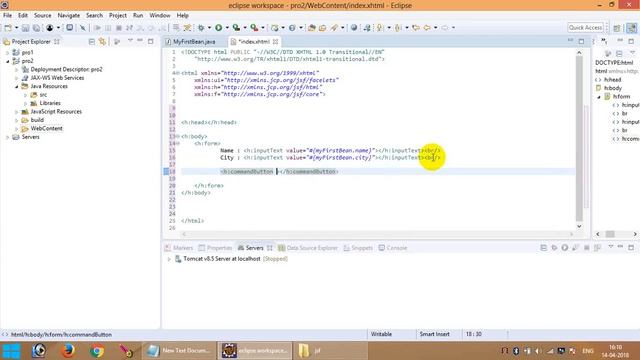Click the Save icon in toolbar
The height and width of the screenshot is (360, 640).
(x=25, y=28)
